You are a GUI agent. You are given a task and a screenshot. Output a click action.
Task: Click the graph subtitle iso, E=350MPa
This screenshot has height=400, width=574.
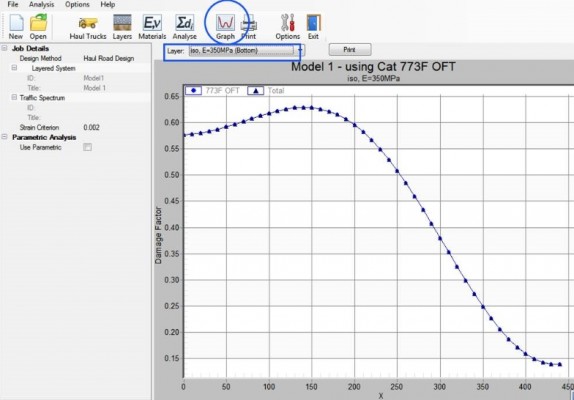click(373, 78)
